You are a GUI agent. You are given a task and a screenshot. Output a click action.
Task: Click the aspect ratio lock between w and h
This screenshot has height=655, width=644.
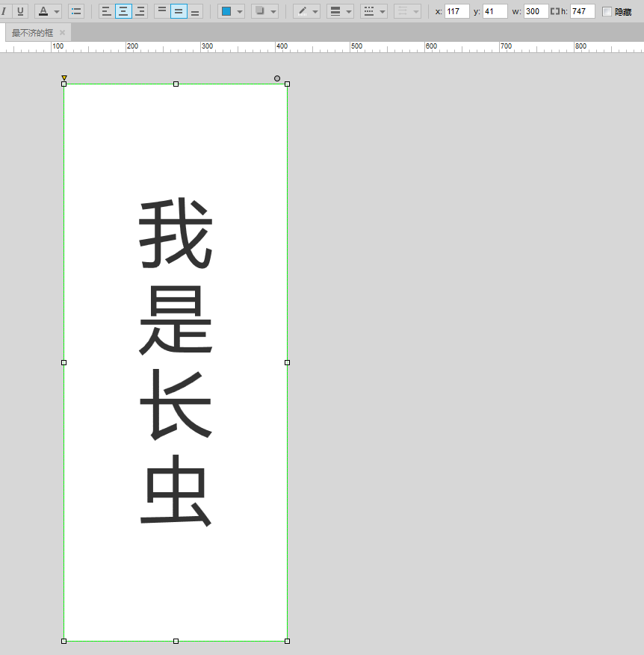[554, 11]
